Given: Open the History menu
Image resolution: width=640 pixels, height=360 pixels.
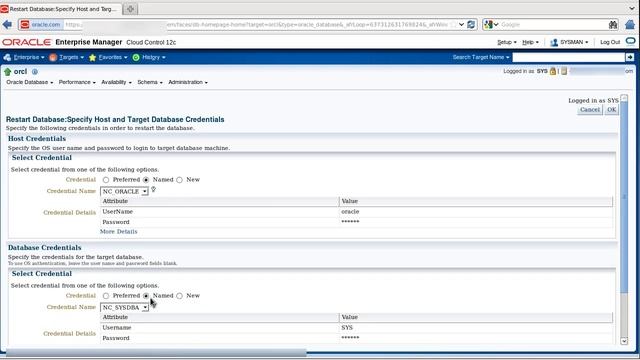Looking at the screenshot, I should [153, 58].
